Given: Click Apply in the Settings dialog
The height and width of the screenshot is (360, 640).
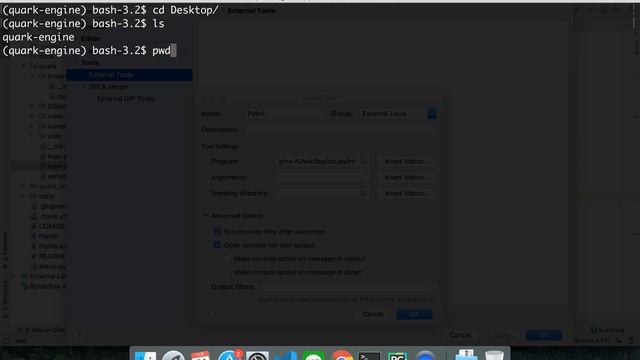Looking at the screenshot, I should pyautogui.click(x=502, y=335).
